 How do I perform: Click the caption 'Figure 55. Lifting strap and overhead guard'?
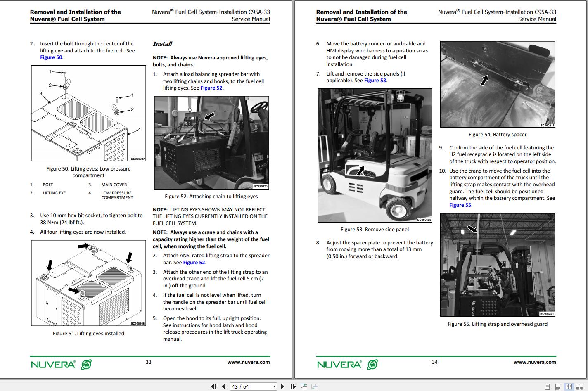point(498,324)
